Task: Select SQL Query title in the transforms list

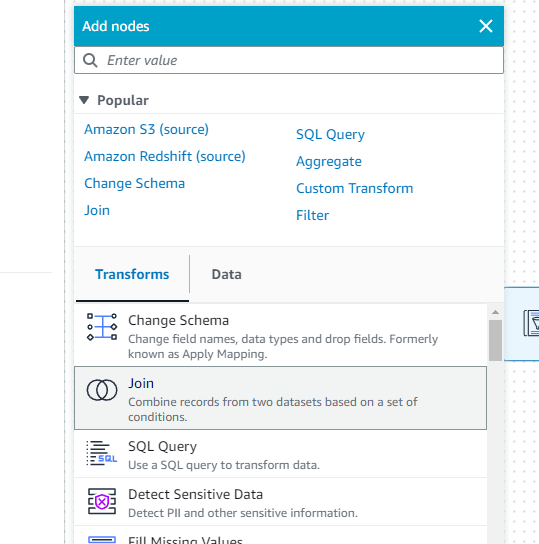Action: 162,447
